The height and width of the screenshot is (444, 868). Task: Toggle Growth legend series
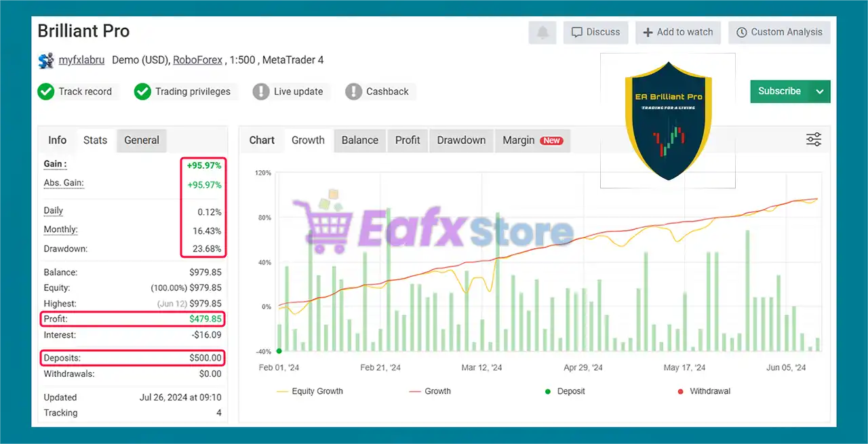pos(430,391)
